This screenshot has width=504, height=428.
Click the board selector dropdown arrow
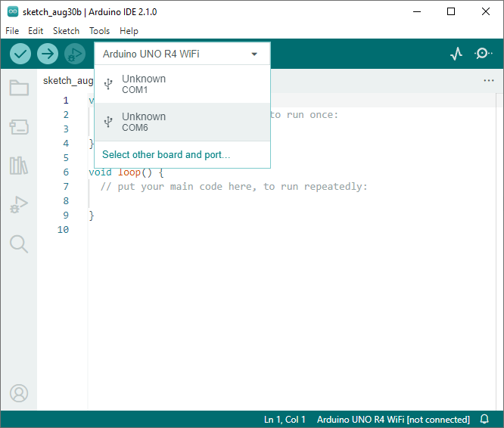pyautogui.click(x=254, y=54)
